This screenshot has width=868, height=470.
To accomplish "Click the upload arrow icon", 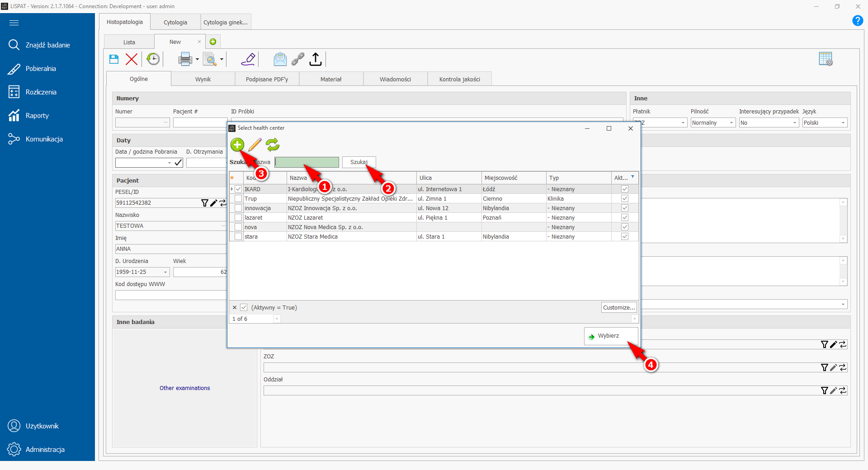I will 316,59.
